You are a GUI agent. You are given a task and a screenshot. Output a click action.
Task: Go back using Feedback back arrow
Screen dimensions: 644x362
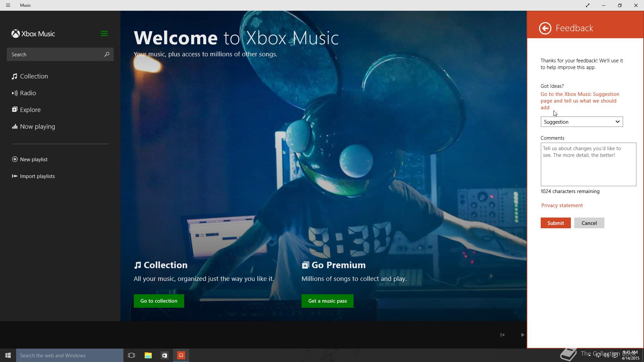pos(545,28)
